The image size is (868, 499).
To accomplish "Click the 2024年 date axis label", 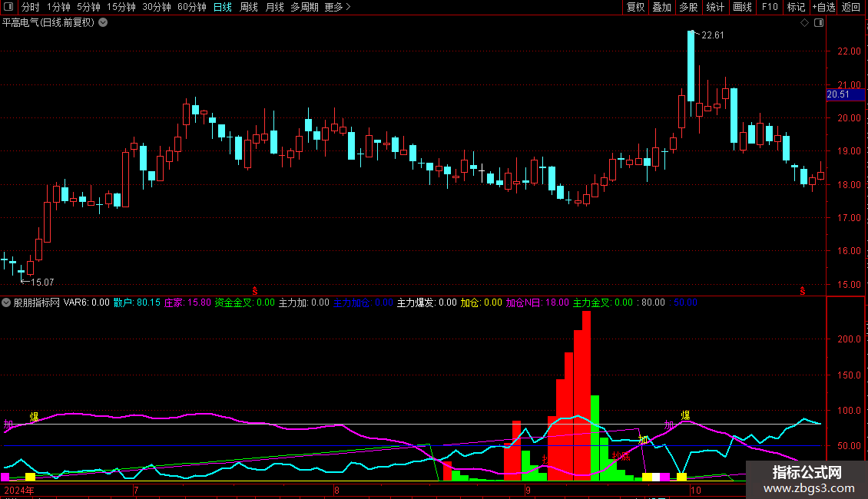I will [19, 490].
